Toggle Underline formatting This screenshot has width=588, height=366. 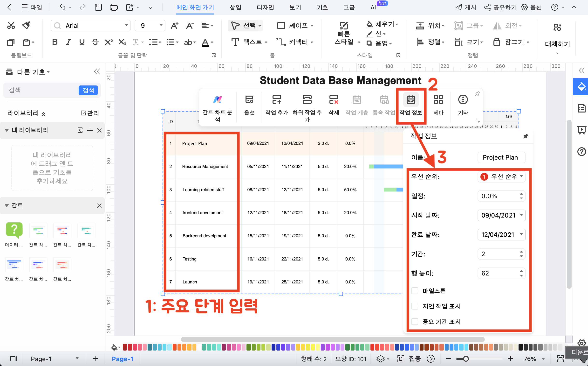click(x=82, y=42)
